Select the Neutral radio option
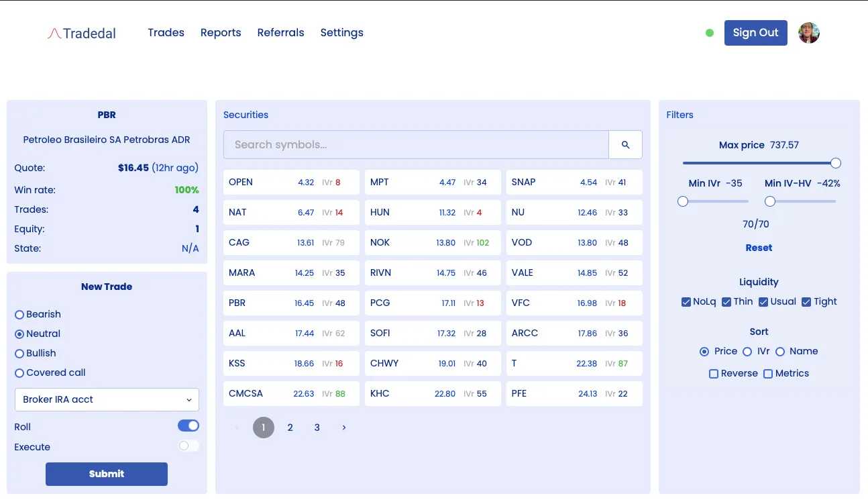The width and height of the screenshot is (868, 500). [19, 334]
